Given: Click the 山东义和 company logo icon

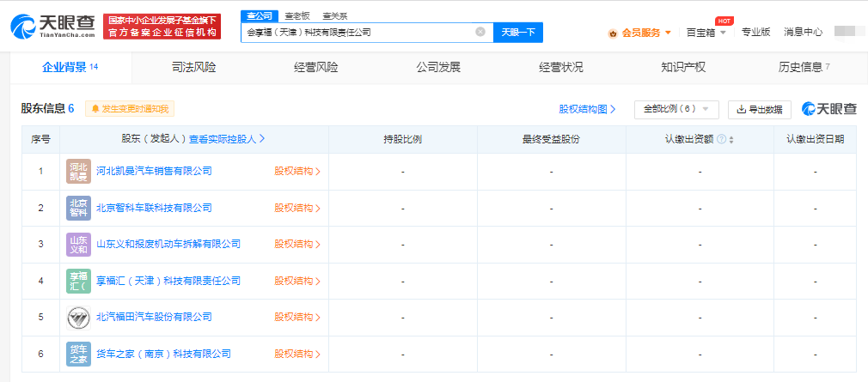Looking at the screenshot, I should 78,245.
